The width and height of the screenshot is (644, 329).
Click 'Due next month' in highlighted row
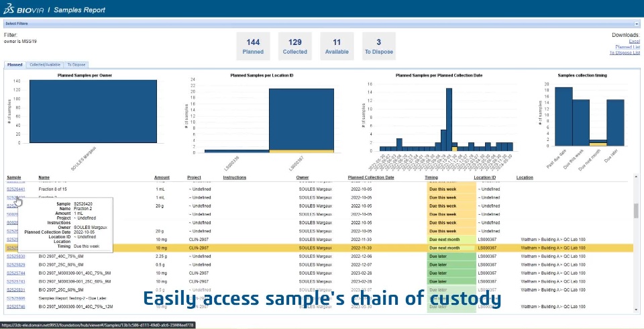click(444, 248)
